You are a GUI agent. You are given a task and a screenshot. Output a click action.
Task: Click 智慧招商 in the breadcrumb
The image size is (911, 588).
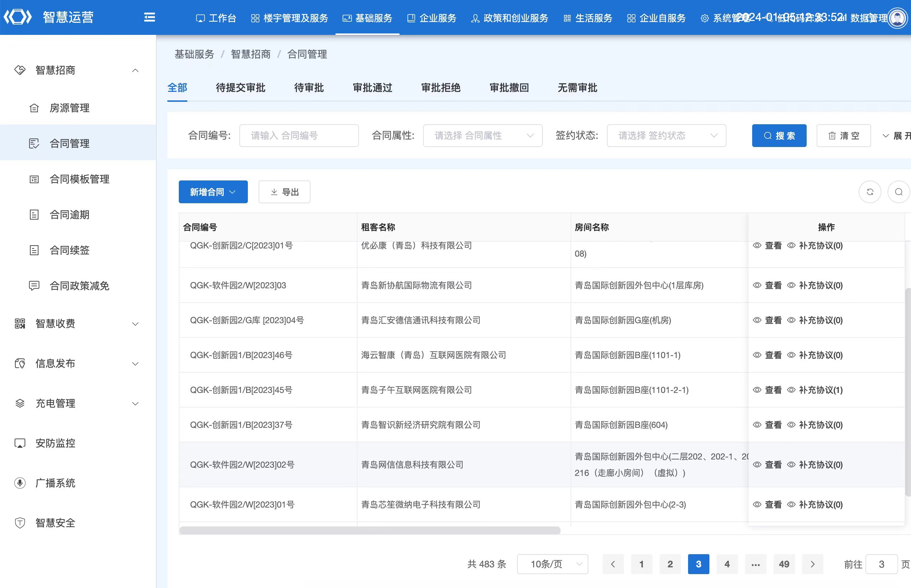[x=251, y=54]
